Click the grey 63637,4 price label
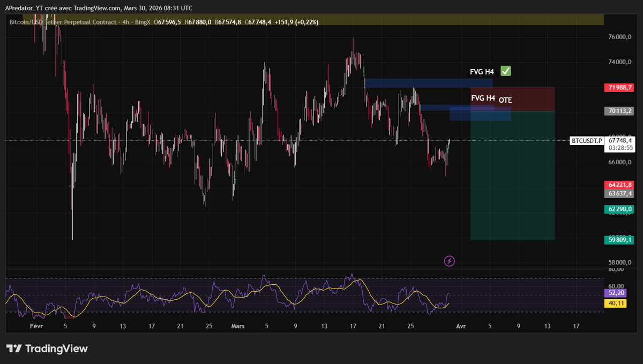 point(619,193)
